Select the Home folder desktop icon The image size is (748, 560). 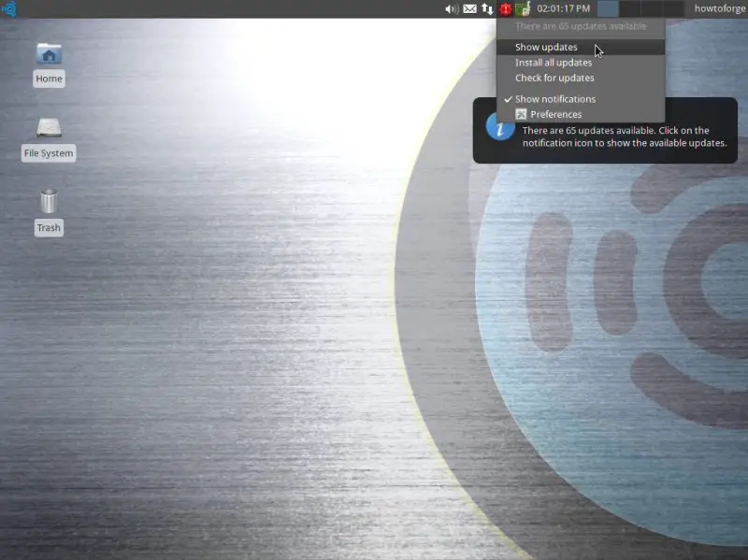[49, 54]
